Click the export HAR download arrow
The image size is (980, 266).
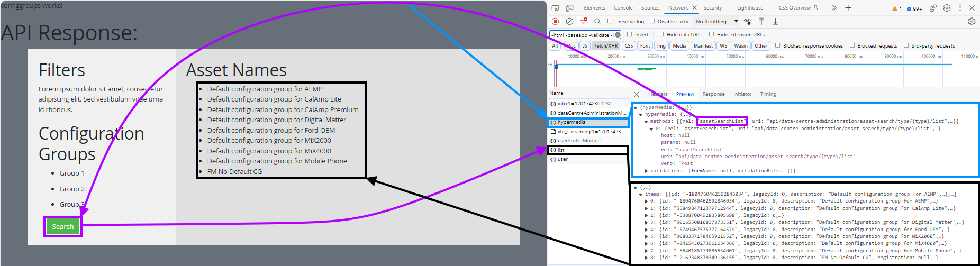point(775,22)
